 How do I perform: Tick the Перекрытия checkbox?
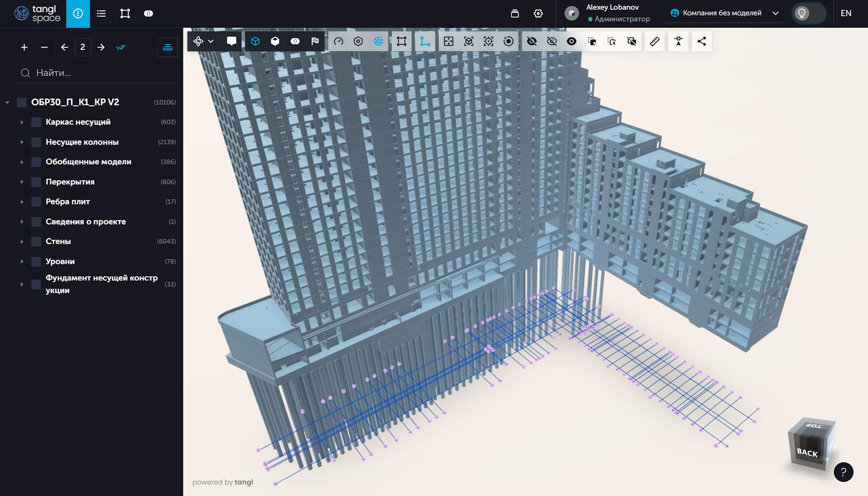(x=36, y=182)
